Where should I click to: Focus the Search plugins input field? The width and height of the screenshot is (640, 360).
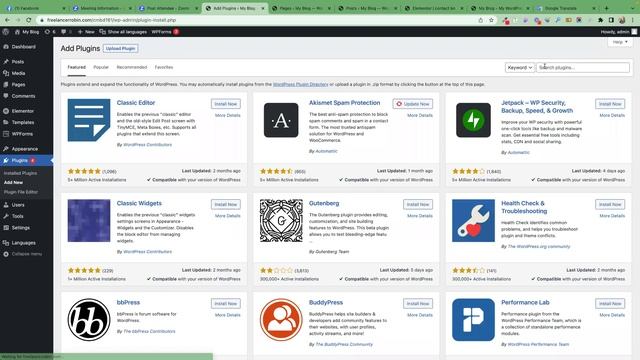[x=583, y=67]
